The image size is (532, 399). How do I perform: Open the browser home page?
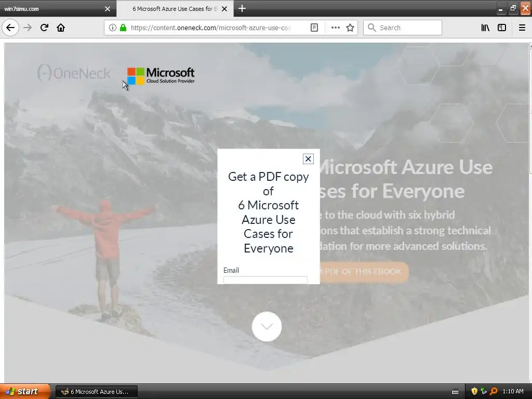(x=61, y=28)
